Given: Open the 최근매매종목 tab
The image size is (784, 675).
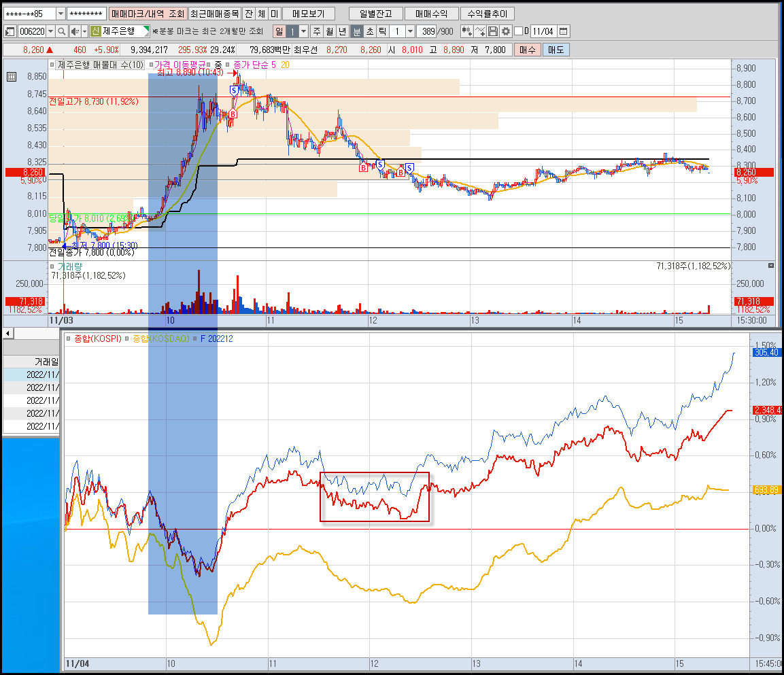Looking at the screenshot, I should (214, 14).
